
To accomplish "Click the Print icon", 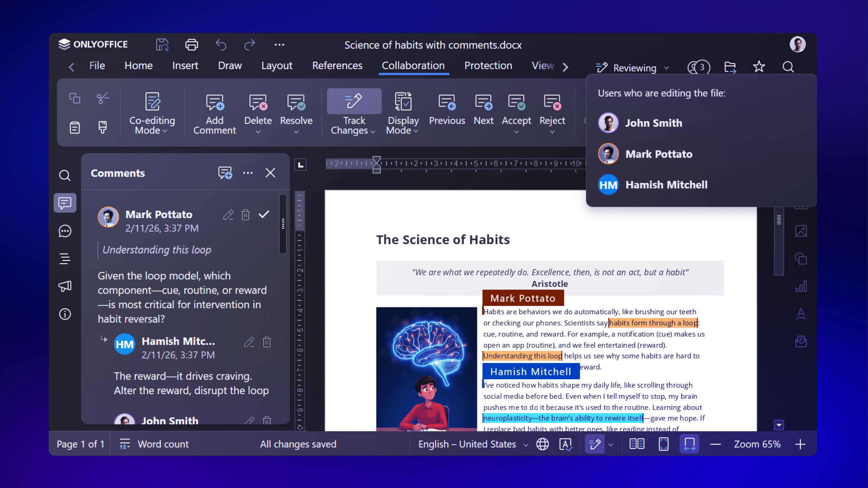I will tap(192, 45).
